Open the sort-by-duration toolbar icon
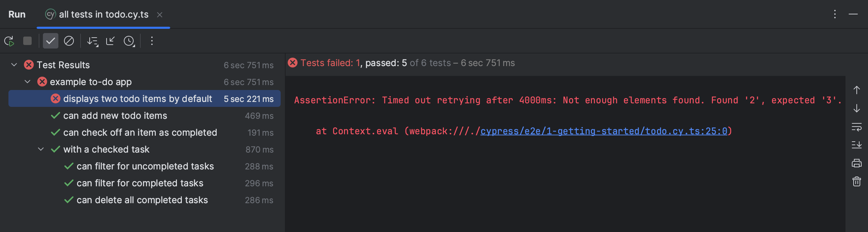The height and width of the screenshot is (232, 868). pos(92,41)
